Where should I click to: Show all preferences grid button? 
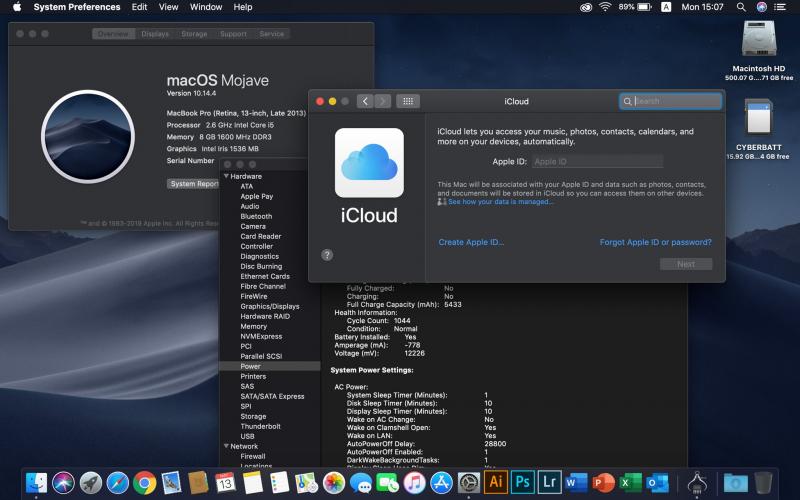[408, 101]
